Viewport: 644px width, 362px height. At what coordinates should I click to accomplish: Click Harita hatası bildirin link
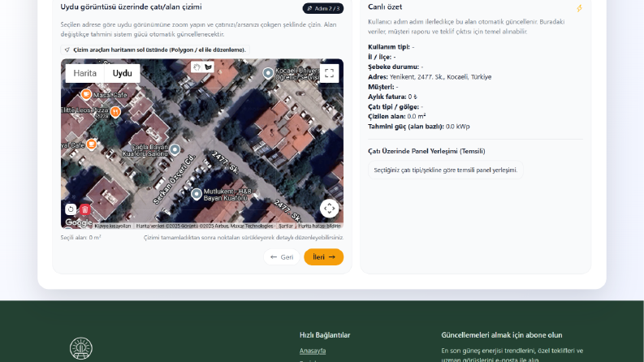[x=319, y=226]
